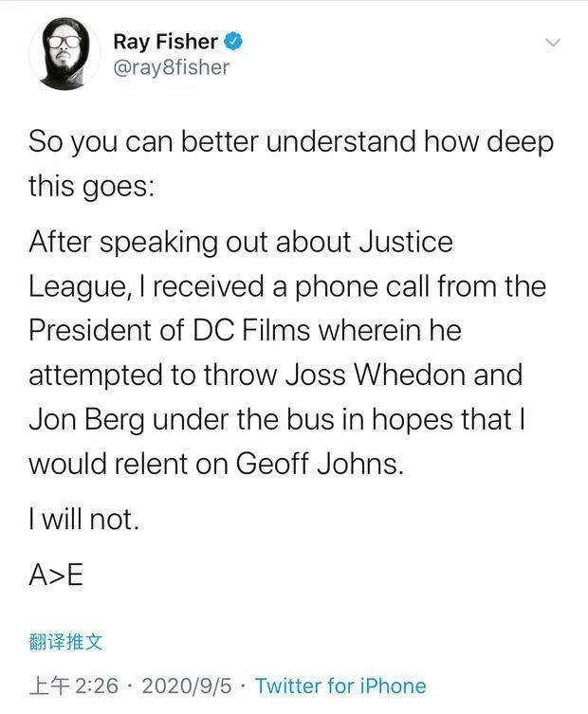This screenshot has width=588, height=714.
Task: Open Ray Fisher's profile avatar
Action: (x=64, y=53)
